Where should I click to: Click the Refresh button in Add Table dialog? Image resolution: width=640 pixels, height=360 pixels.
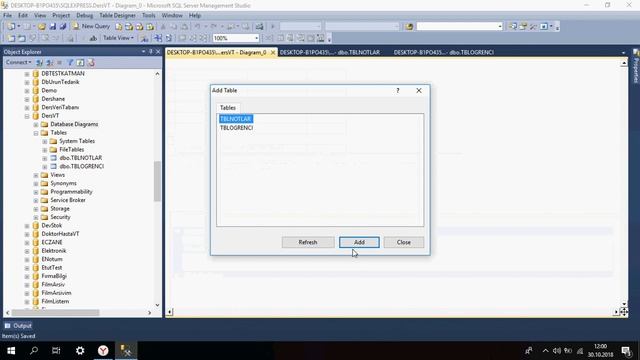[x=308, y=242]
